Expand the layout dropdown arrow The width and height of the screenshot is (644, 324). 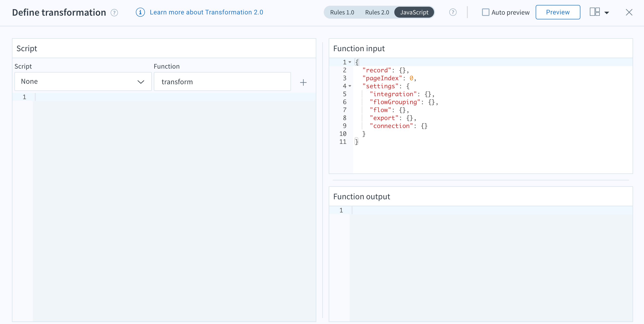tap(607, 13)
